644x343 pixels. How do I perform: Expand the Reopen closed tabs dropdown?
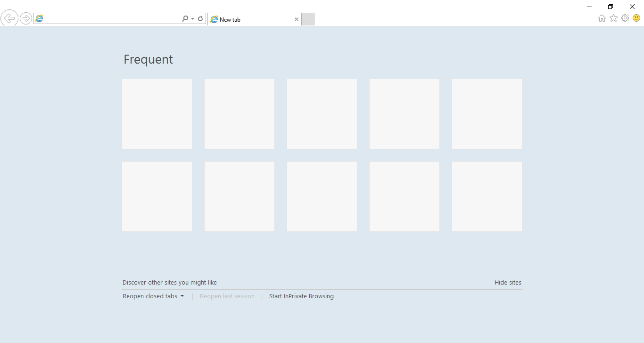(x=153, y=296)
